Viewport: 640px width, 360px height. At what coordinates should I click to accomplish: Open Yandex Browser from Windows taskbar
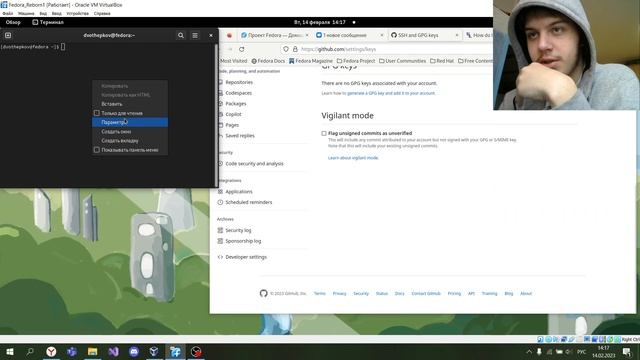pyautogui.click(x=51, y=351)
